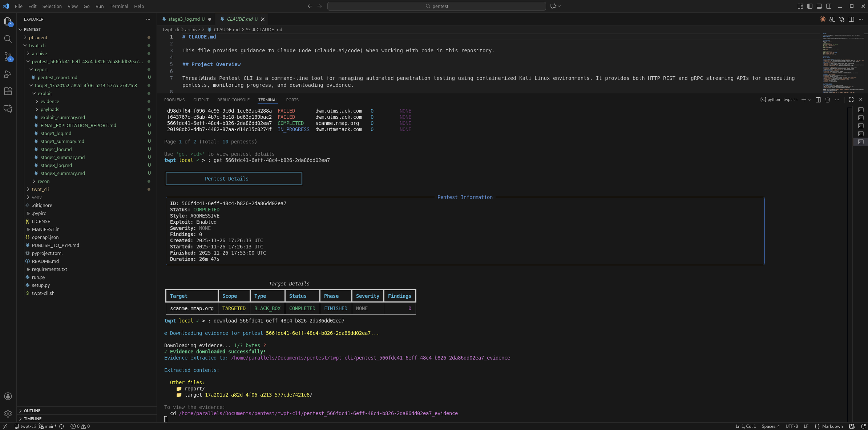
Task: Open the Extensions view
Action: [x=8, y=91]
